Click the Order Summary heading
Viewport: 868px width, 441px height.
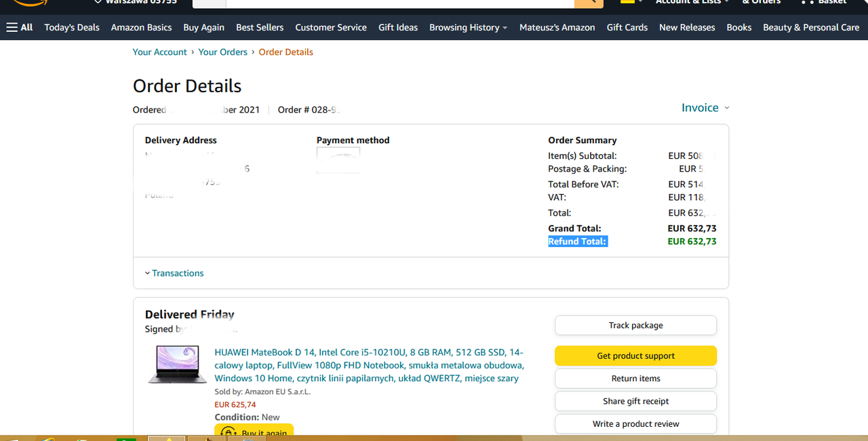tap(583, 140)
